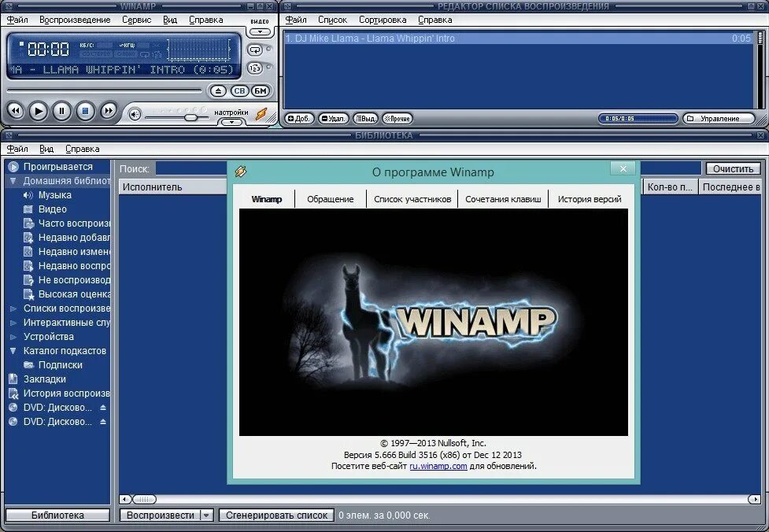The image size is (769, 532).
Task: Collapse the Каталог подкастов node
Action: click(13, 351)
